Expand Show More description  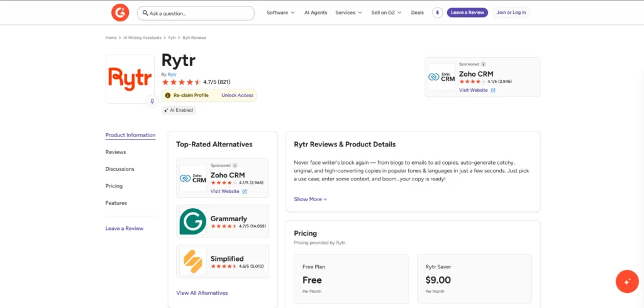311,199
